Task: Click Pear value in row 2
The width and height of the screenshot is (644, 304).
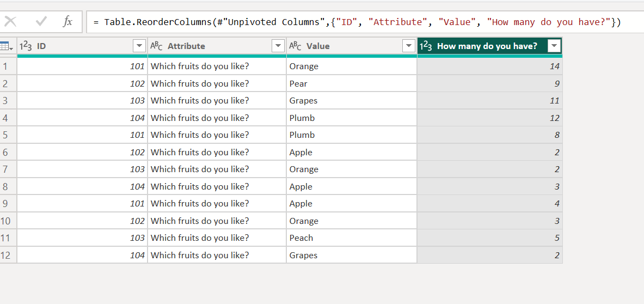Action: [352, 83]
